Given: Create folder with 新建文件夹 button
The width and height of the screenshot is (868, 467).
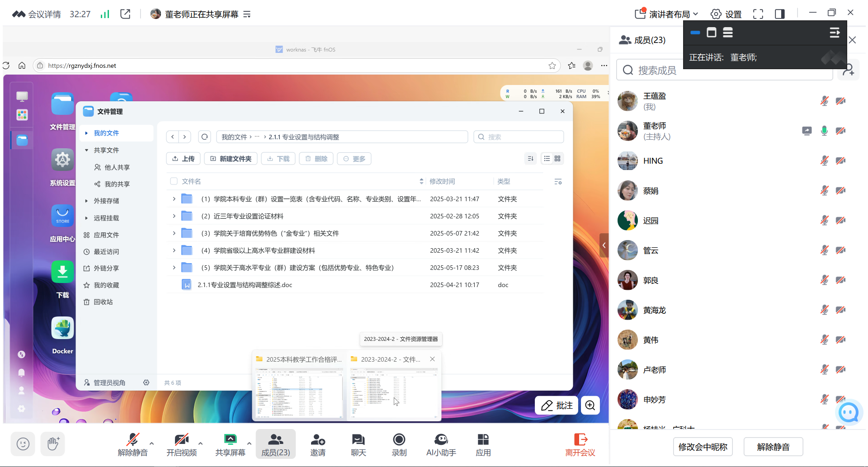Looking at the screenshot, I should 231,159.
